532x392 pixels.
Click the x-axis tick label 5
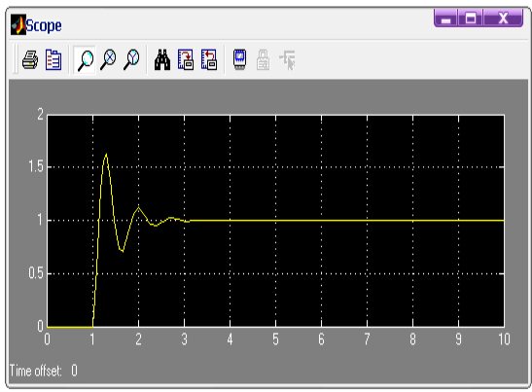point(275,339)
